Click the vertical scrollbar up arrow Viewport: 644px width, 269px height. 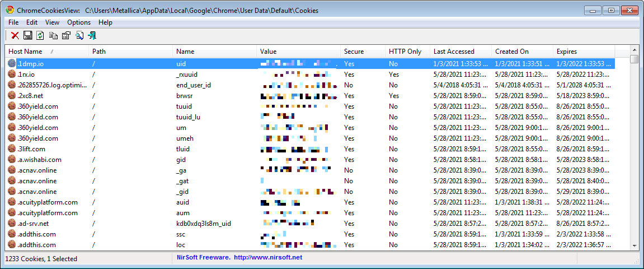click(634, 50)
